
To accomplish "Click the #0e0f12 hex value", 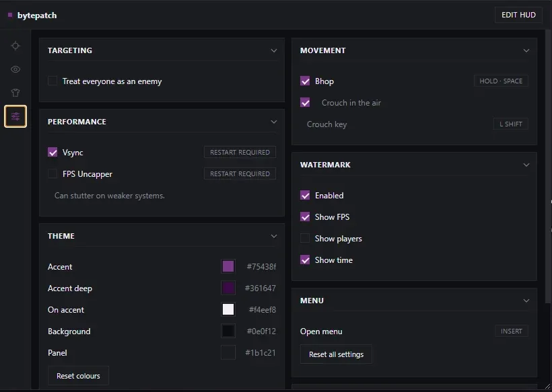I will click(261, 331).
